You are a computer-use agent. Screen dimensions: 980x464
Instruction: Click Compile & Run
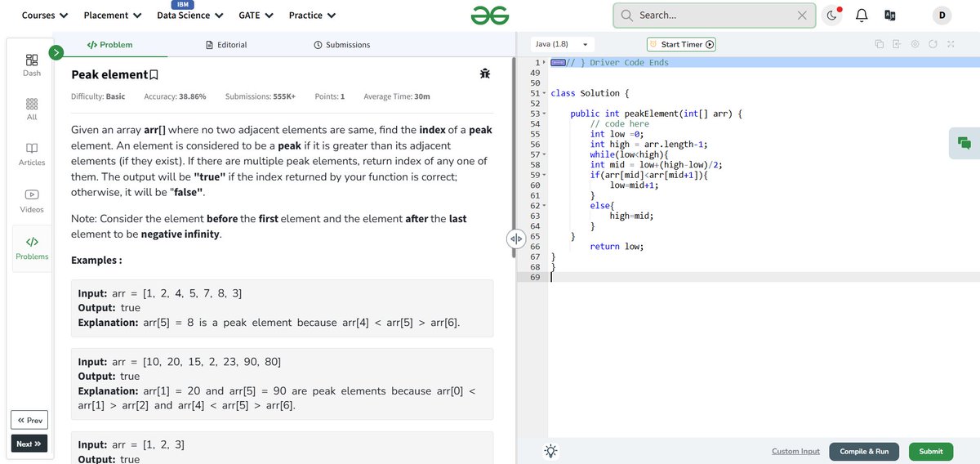[864, 451]
